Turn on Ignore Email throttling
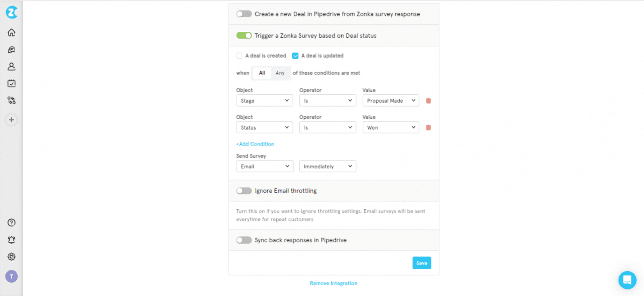The width and height of the screenshot is (644, 296). point(244,191)
